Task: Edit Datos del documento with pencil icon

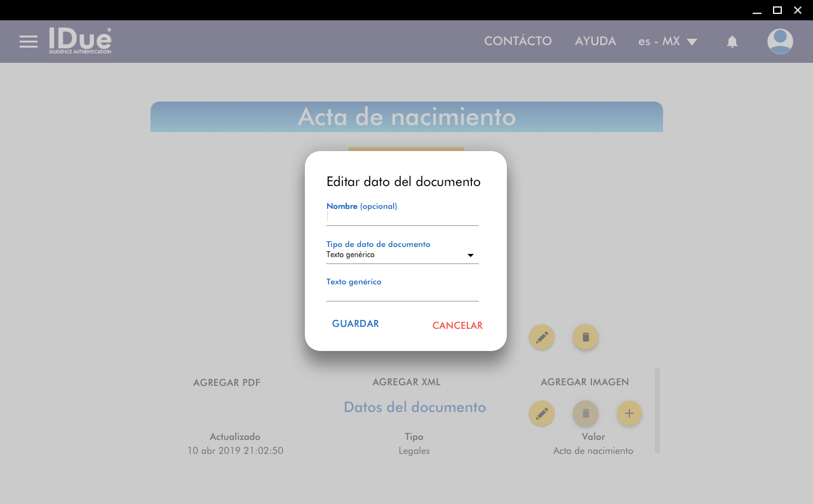Action: (x=541, y=413)
